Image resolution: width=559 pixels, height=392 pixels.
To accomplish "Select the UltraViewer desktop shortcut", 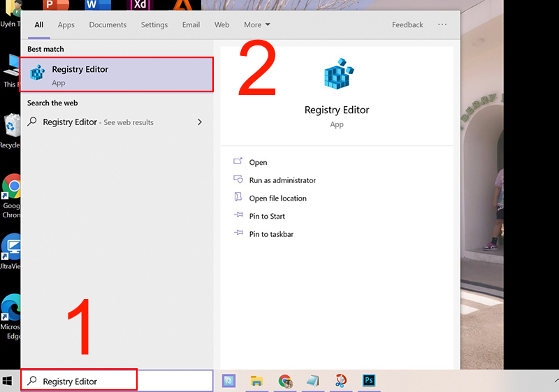I will [10, 252].
